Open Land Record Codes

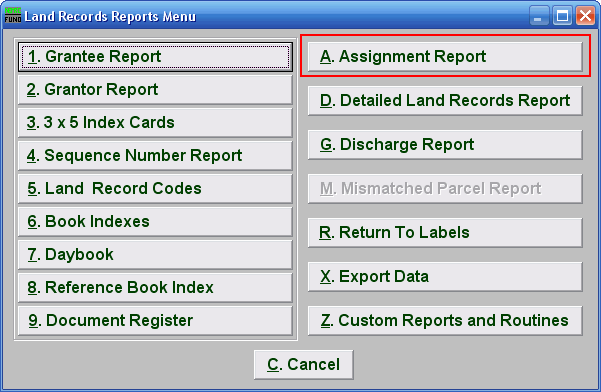pyautogui.click(x=155, y=189)
